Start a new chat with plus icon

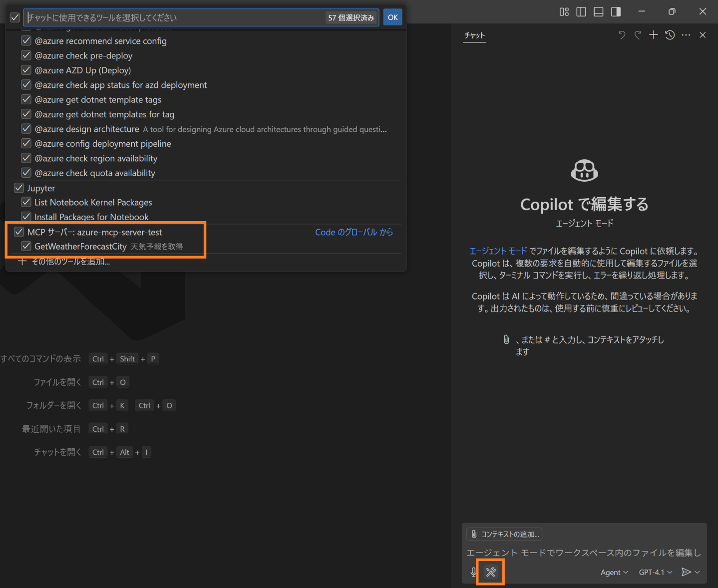(654, 35)
